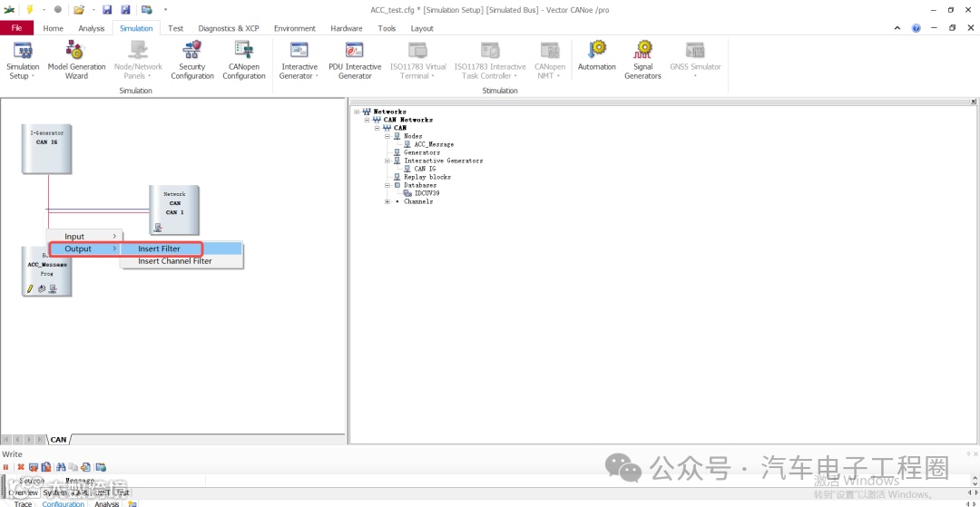Switch to the bottom Analysis desktop tab

coord(107,504)
